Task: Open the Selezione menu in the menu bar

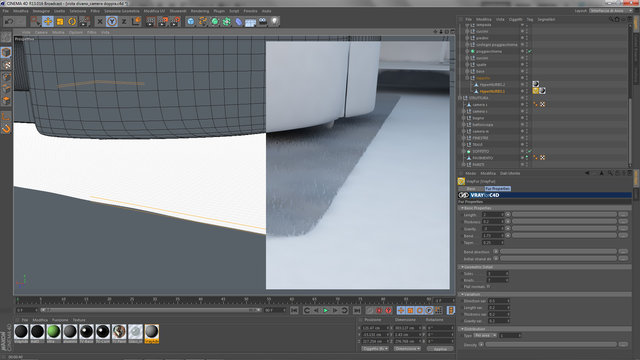Action: [x=78, y=11]
